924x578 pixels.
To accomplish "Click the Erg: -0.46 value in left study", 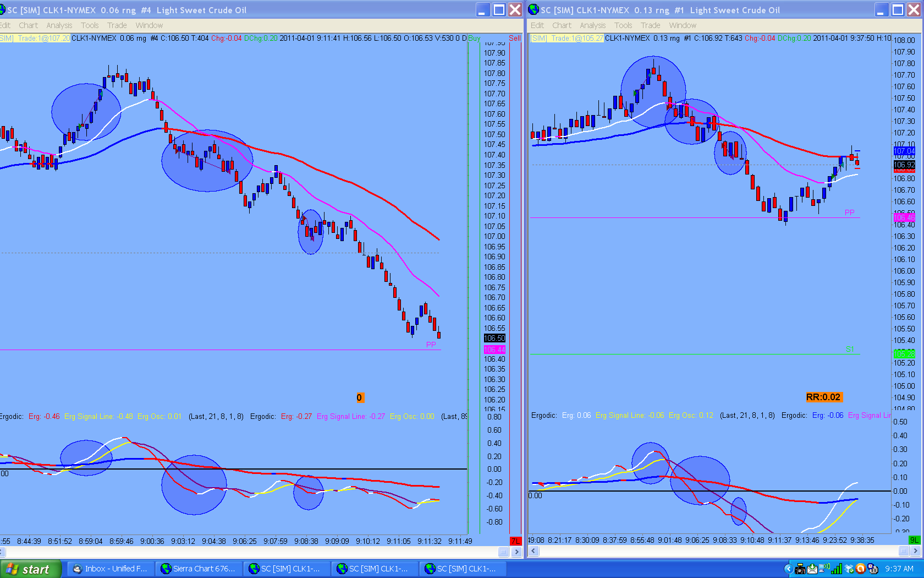I will pyautogui.click(x=44, y=417).
